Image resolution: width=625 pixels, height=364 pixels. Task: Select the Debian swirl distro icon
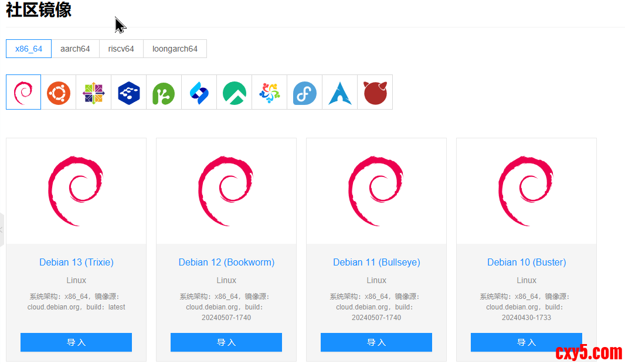23,92
